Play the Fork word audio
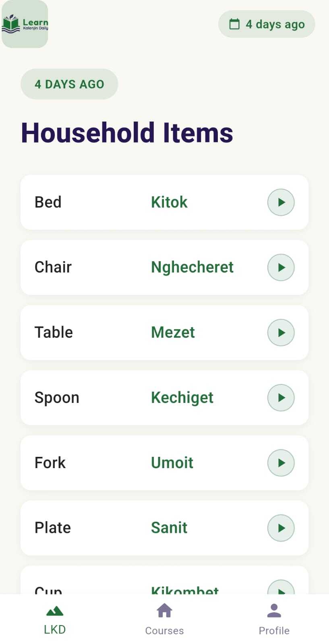 point(281,463)
